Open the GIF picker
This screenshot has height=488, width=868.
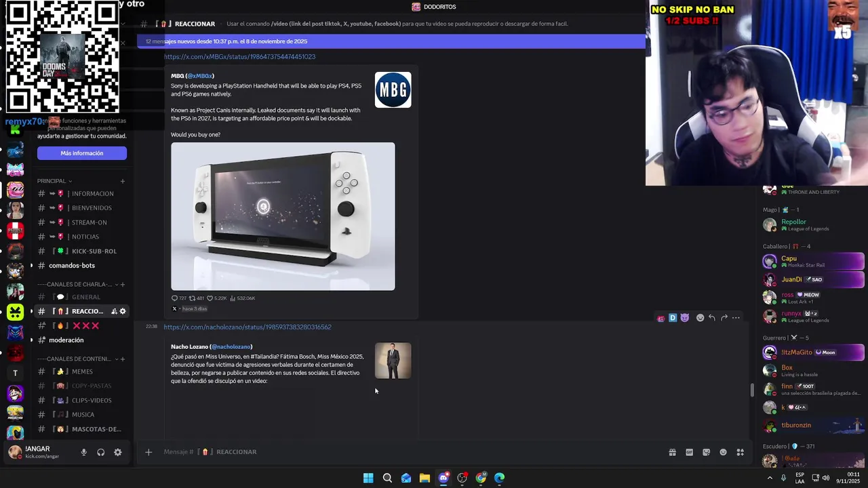(690, 452)
